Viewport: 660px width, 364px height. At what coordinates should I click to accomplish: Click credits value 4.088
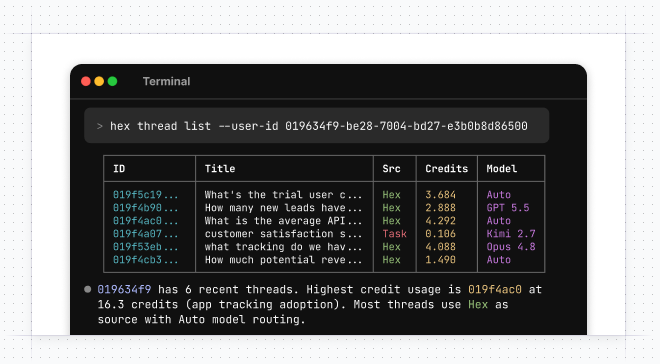click(x=440, y=247)
